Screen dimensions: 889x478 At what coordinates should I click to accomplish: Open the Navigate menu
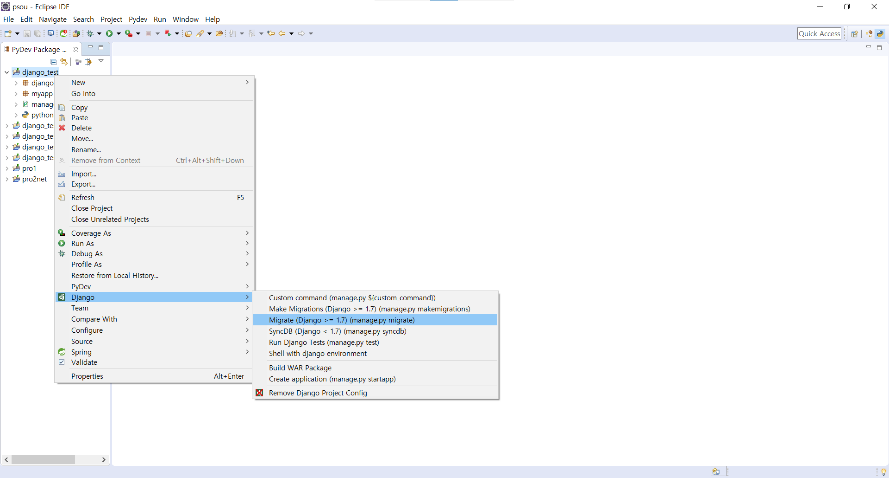point(52,19)
